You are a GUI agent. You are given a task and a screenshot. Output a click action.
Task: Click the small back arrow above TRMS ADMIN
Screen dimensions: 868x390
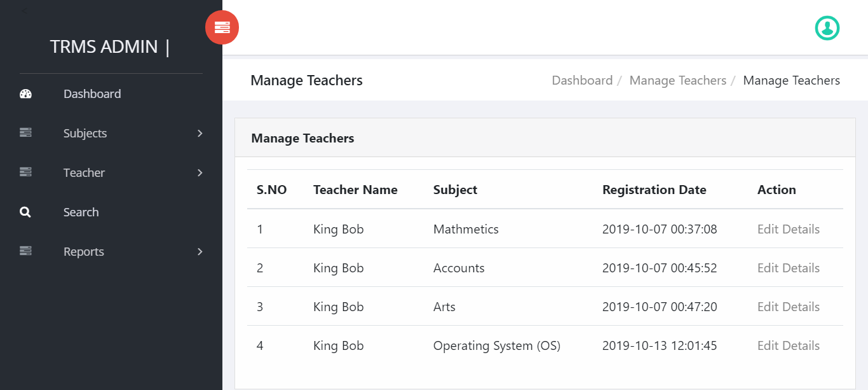[x=24, y=11]
